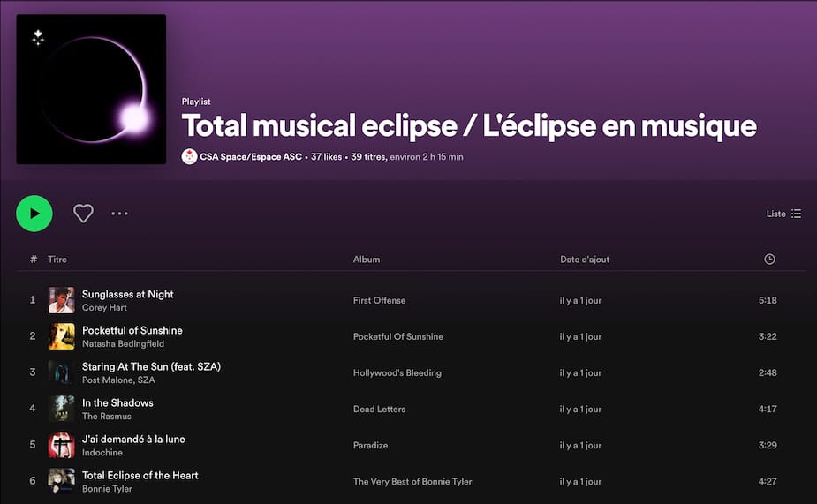Open the First Offense album

tap(379, 300)
